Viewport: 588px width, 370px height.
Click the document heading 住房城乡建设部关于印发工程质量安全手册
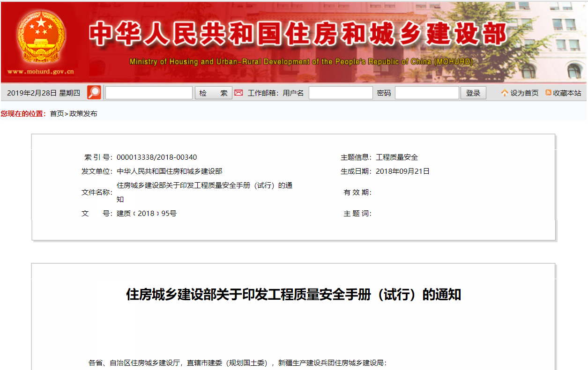pyautogui.click(x=293, y=295)
